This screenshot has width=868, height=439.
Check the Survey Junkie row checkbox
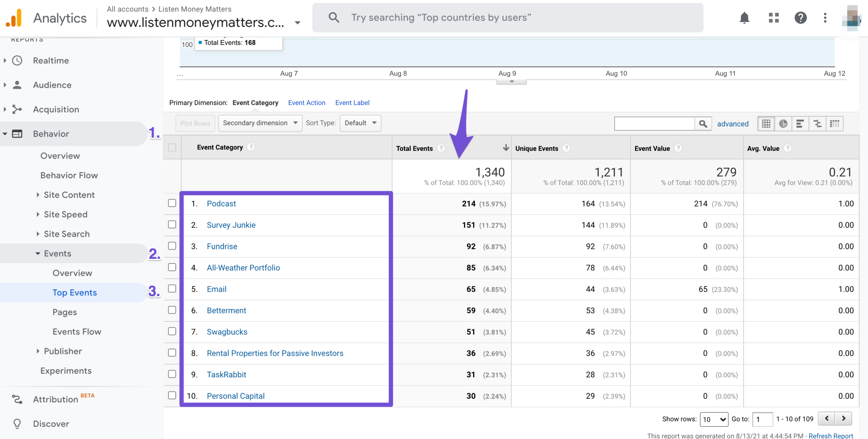[172, 225]
